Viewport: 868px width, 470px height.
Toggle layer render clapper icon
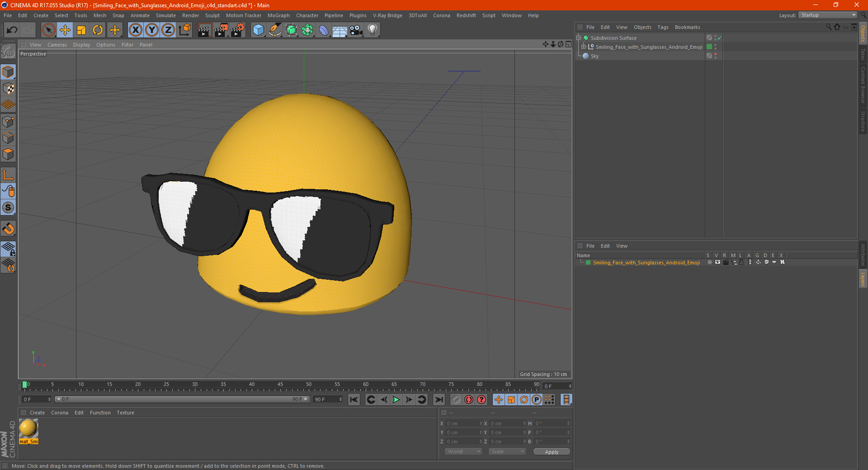point(726,262)
